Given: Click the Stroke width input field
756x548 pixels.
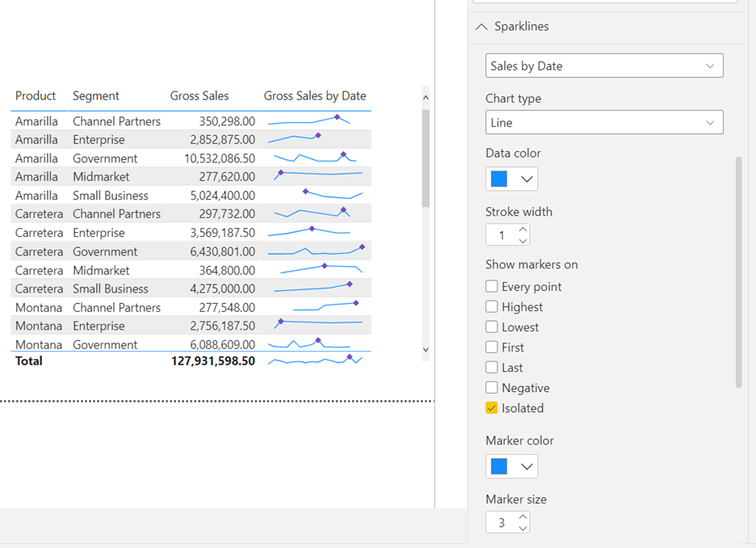Looking at the screenshot, I should (x=502, y=235).
